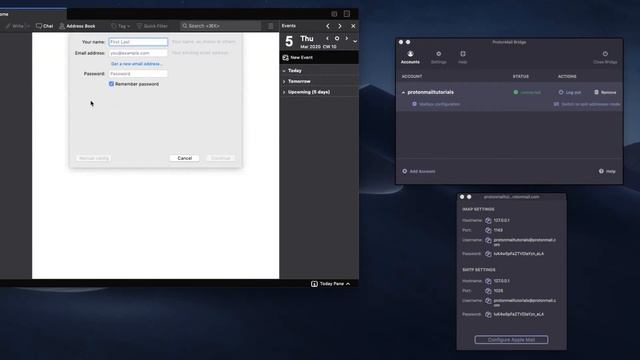
Task: Click the Manual config button
Action: (x=94, y=158)
